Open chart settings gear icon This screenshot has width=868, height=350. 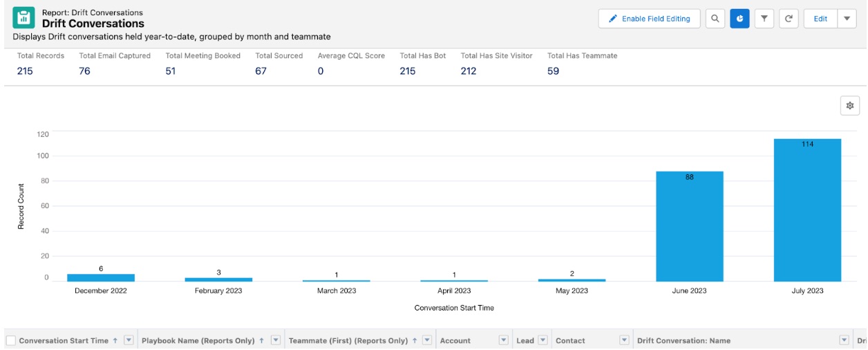[x=850, y=106]
